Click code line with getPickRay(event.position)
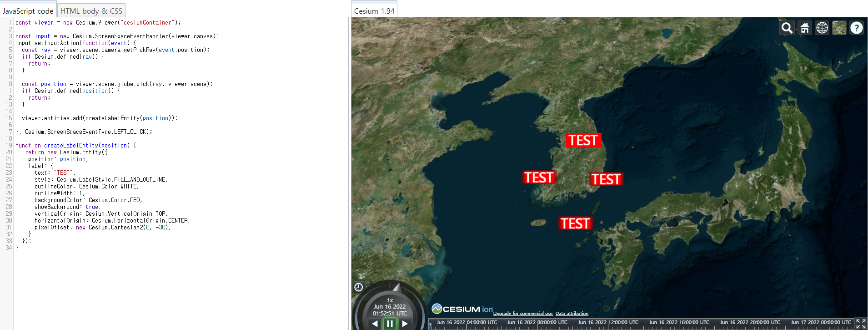Viewport: 868px width, 330px height. (115, 50)
